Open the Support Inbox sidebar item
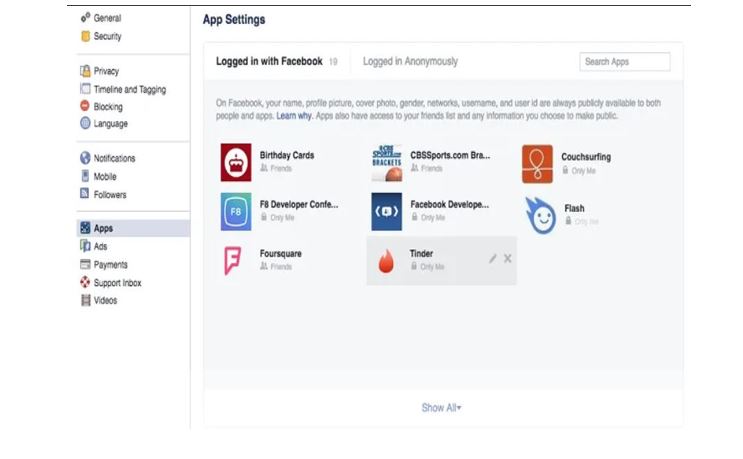 pyautogui.click(x=117, y=283)
